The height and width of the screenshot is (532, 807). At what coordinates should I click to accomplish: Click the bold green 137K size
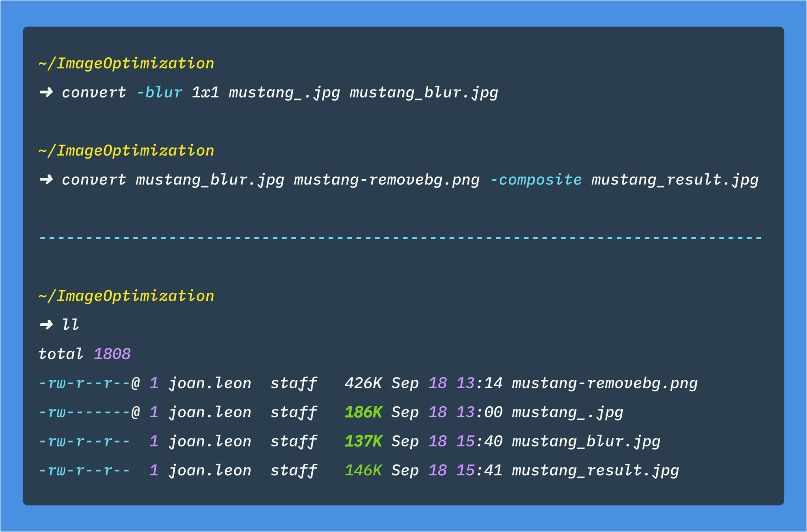pyautogui.click(x=363, y=441)
